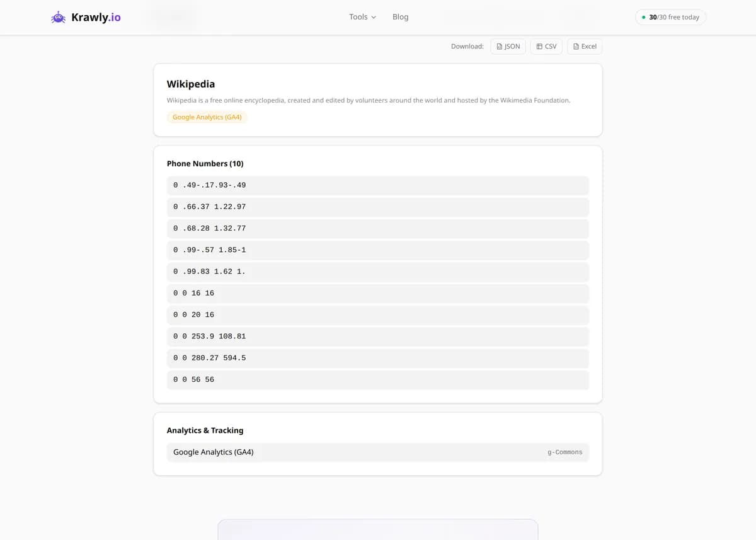Expand the Tools dropdown menu

tap(362, 17)
